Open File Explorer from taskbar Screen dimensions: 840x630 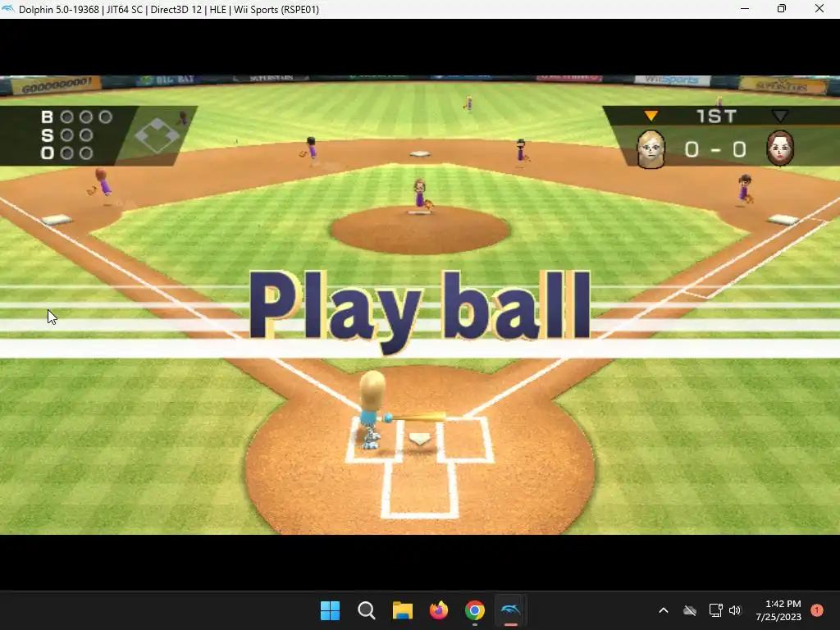click(x=402, y=610)
